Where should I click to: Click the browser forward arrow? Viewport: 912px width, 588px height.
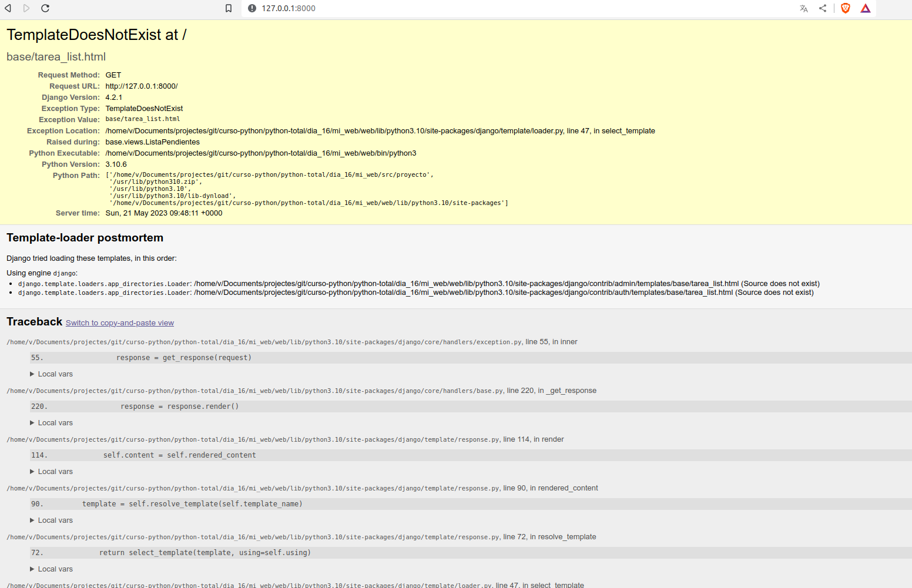pos(26,8)
